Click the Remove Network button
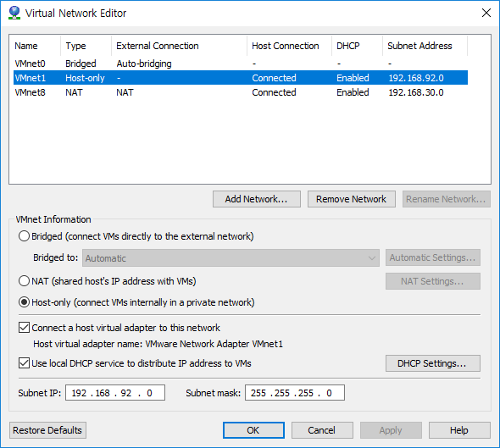Viewport: 500px width, 448px height. pos(352,199)
